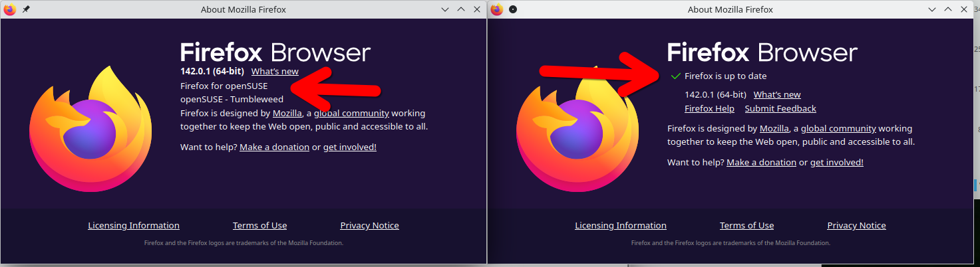Minimize the left About Mozilla Firefox window
The height and width of the screenshot is (267, 980).
[445, 9]
